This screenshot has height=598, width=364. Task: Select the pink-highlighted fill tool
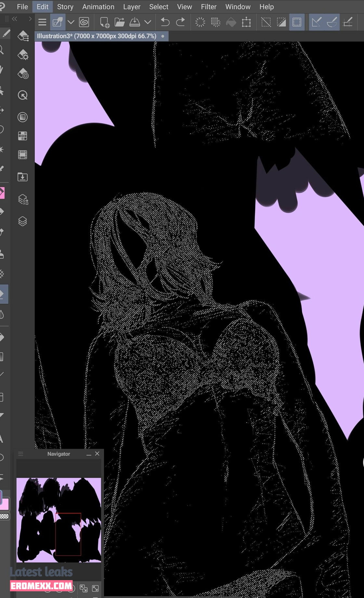click(x=3, y=193)
